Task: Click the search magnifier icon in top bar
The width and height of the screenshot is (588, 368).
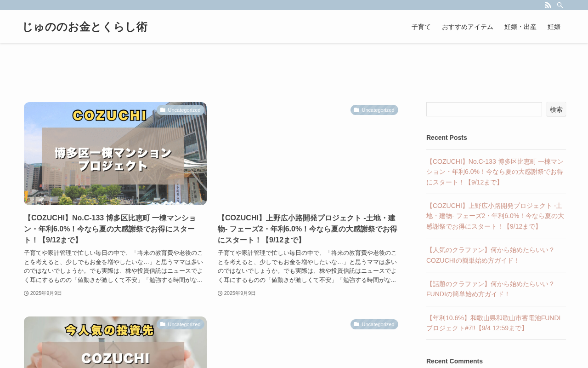Action: click(560, 5)
